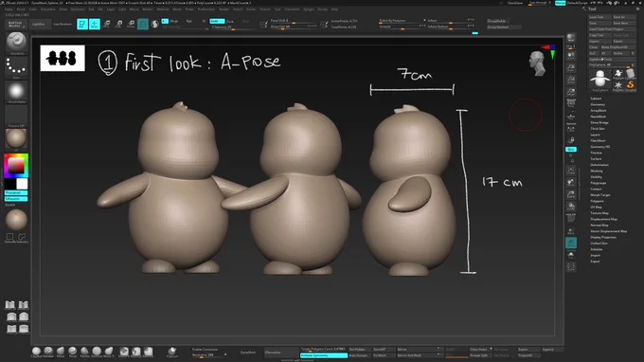Open the Dots stroke type picker

pos(16,67)
